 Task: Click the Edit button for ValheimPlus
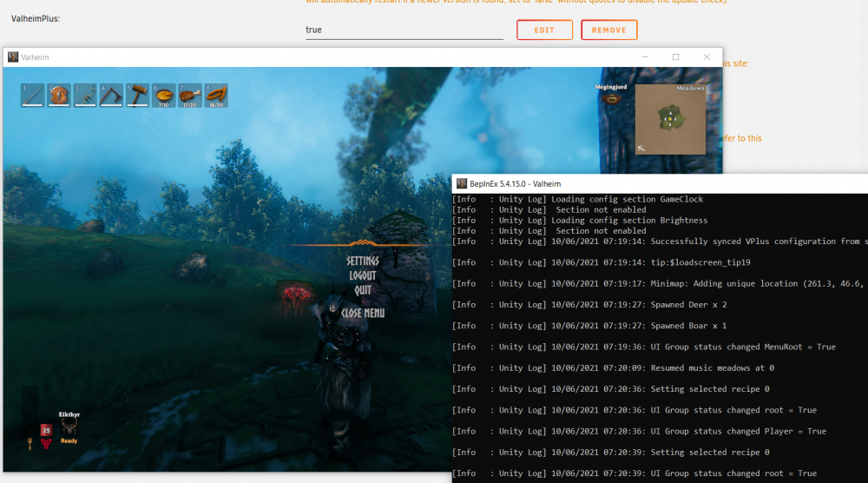(x=545, y=30)
